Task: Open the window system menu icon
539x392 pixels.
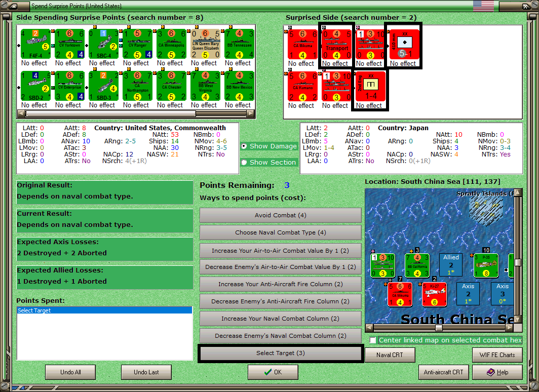Action: click(13, 6)
